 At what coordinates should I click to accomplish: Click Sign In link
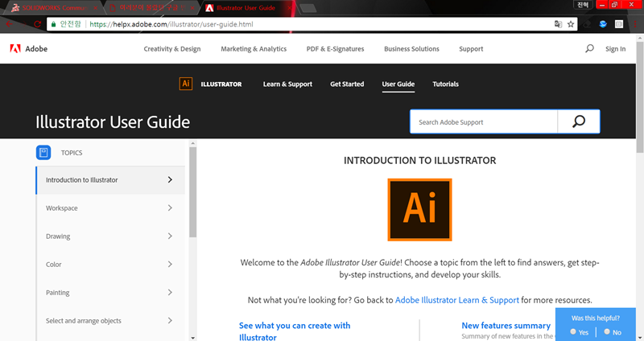point(615,49)
